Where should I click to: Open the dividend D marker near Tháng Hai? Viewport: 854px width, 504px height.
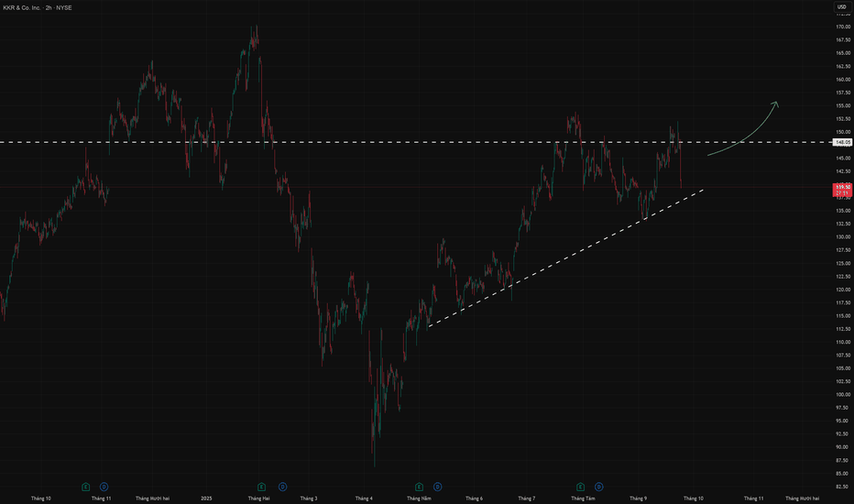(x=282, y=487)
